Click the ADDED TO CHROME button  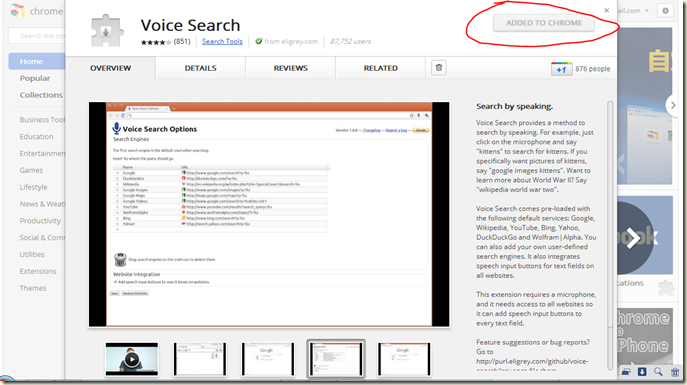pos(544,23)
